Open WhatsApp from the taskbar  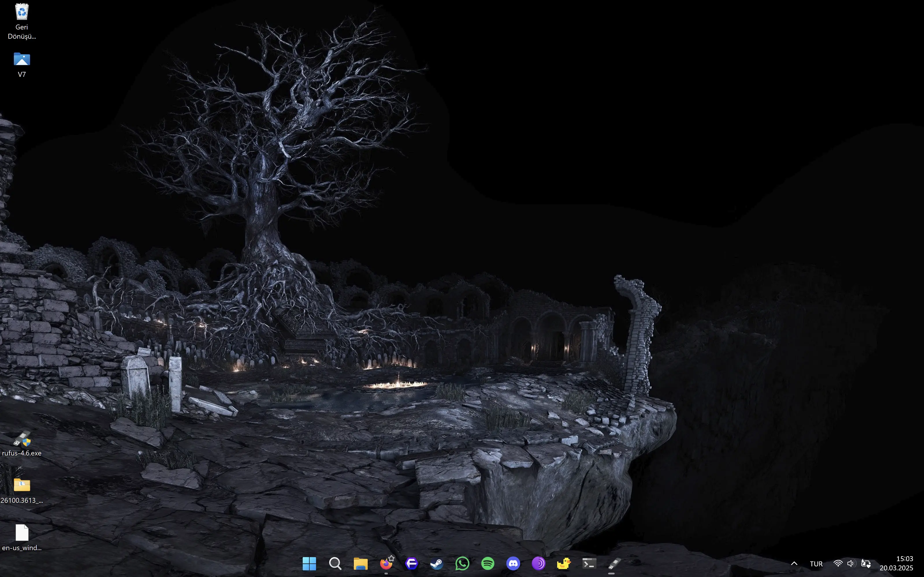tap(462, 564)
